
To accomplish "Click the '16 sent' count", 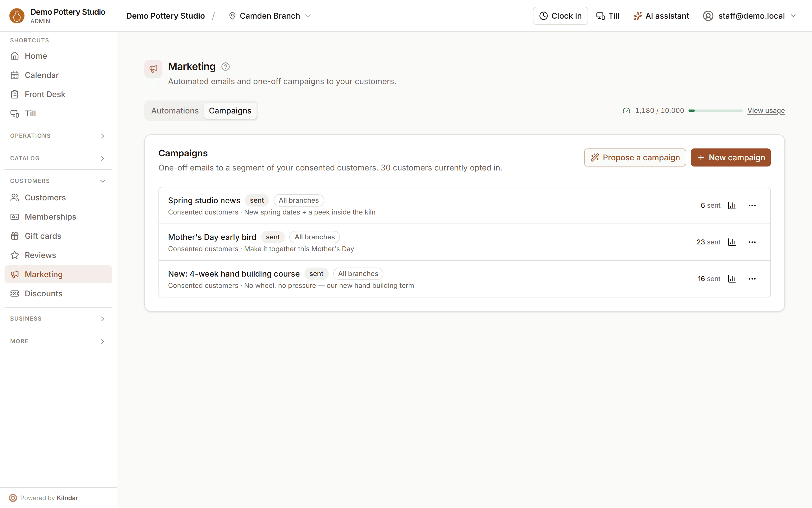I will (709, 279).
